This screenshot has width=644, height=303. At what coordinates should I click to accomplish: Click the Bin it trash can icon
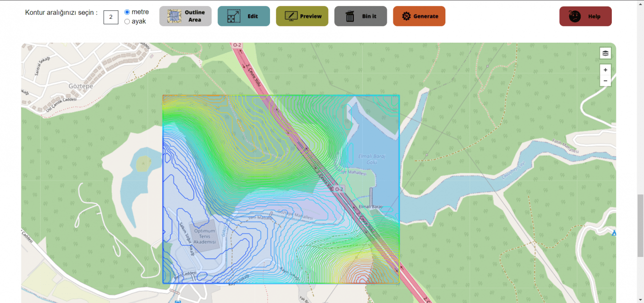[x=350, y=16]
